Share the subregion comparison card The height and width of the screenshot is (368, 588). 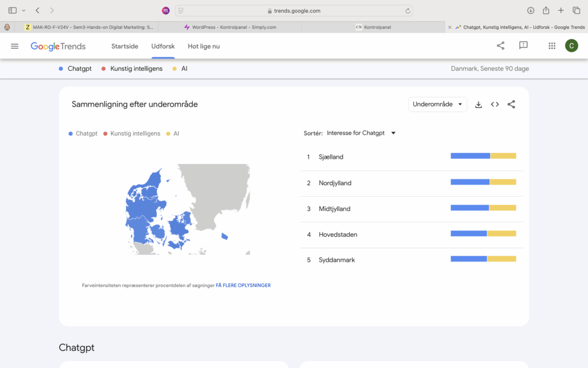(511, 105)
